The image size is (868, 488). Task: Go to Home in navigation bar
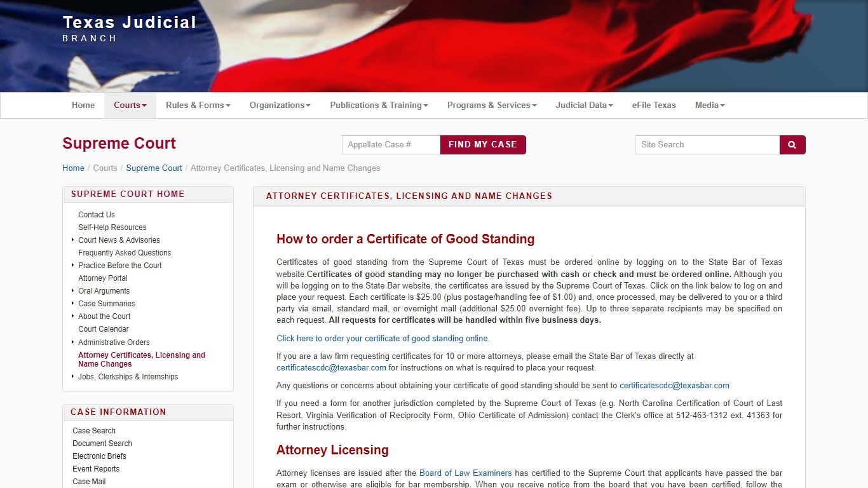tap(83, 105)
